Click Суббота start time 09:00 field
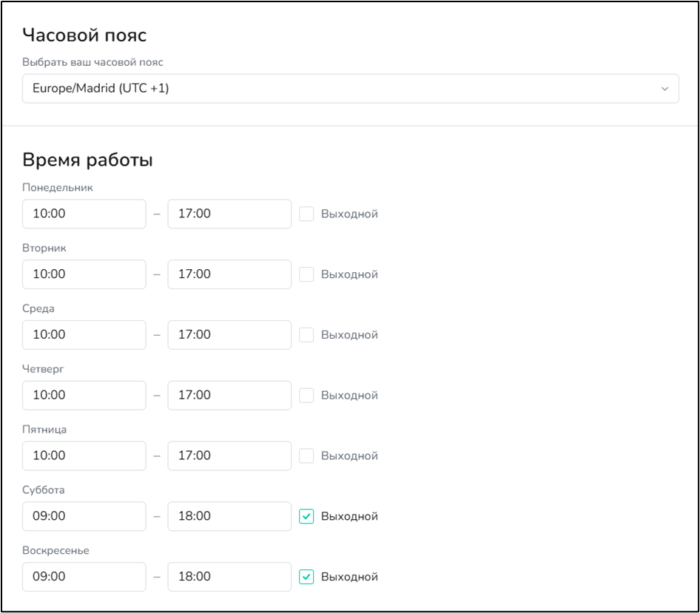700x613 pixels. pyautogui.click(x=84, y=516)
